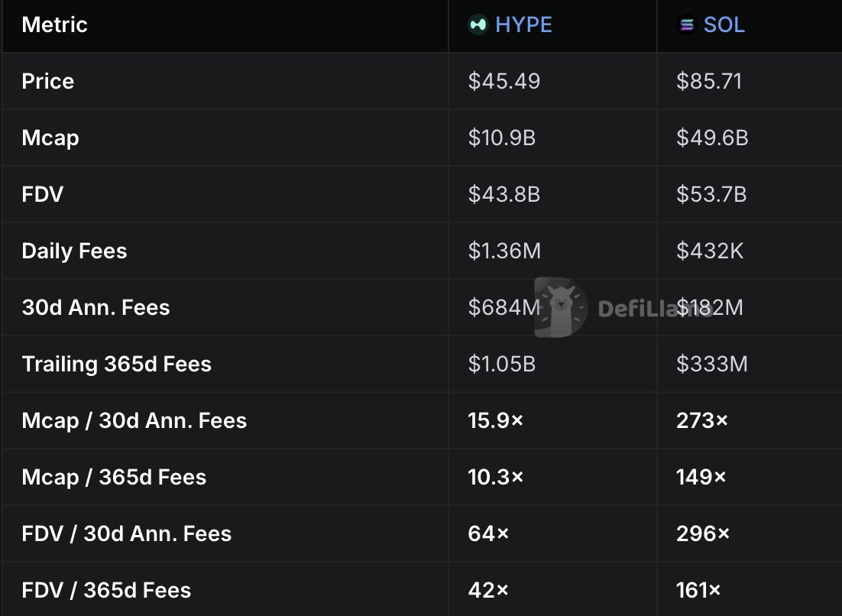The image size is (842, 616).
Task: Select the Mcap row label
Action: [50, 138]
